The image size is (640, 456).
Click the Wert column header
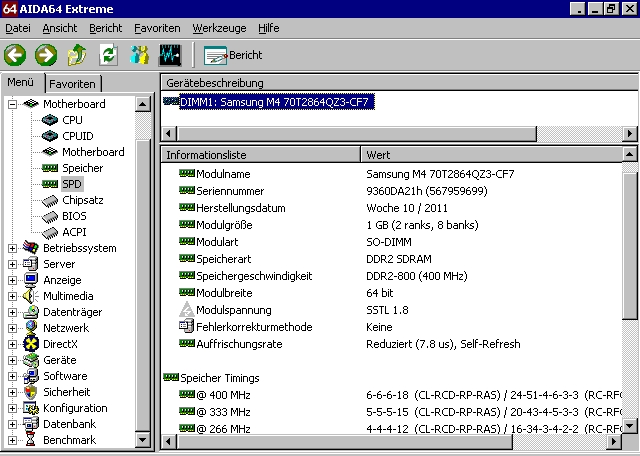[492, 155]
